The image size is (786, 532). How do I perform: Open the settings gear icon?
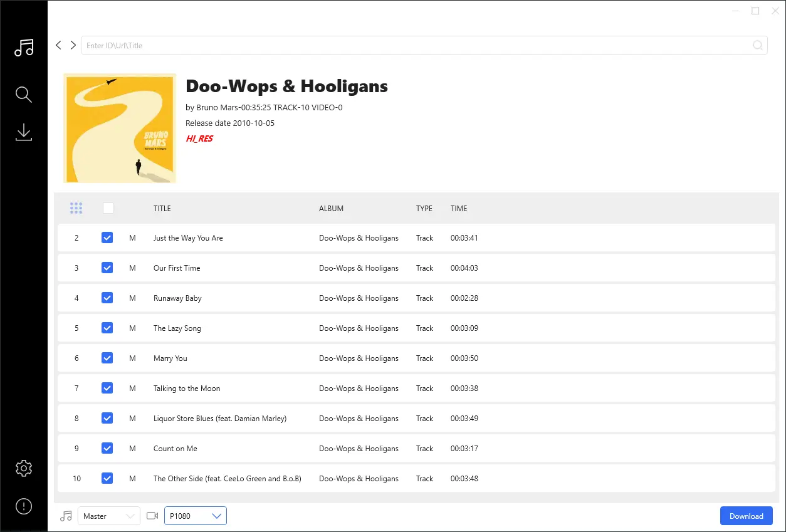pos(24,468)
